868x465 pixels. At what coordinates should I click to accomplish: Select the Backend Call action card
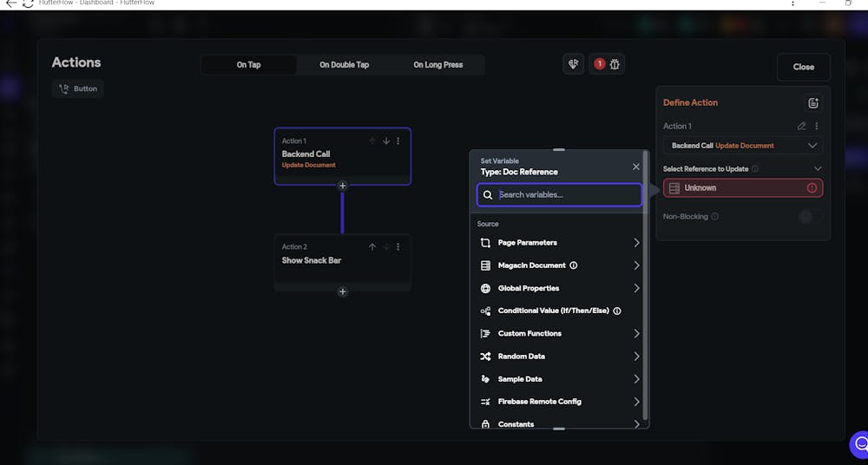pos(343,157)
